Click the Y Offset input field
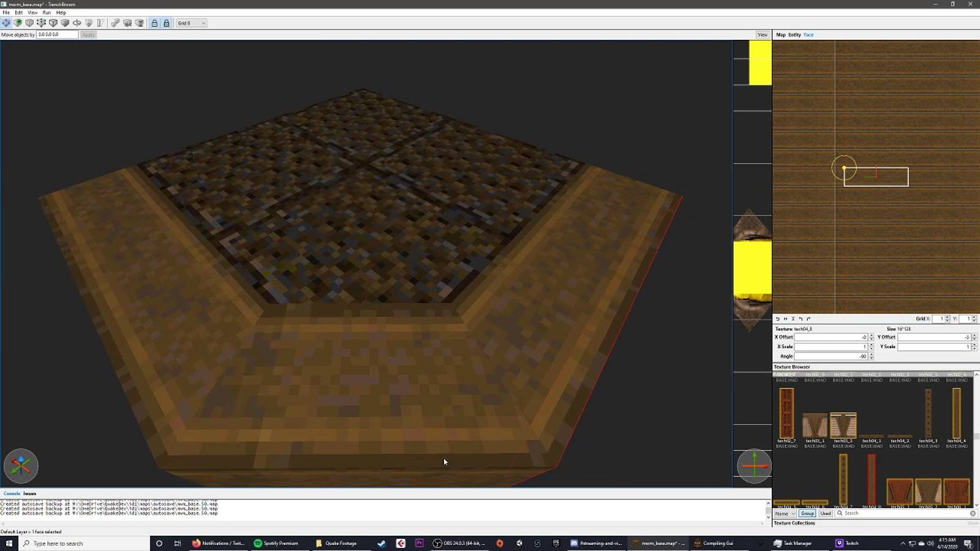The image size is (980, 551). click(934, 337)
